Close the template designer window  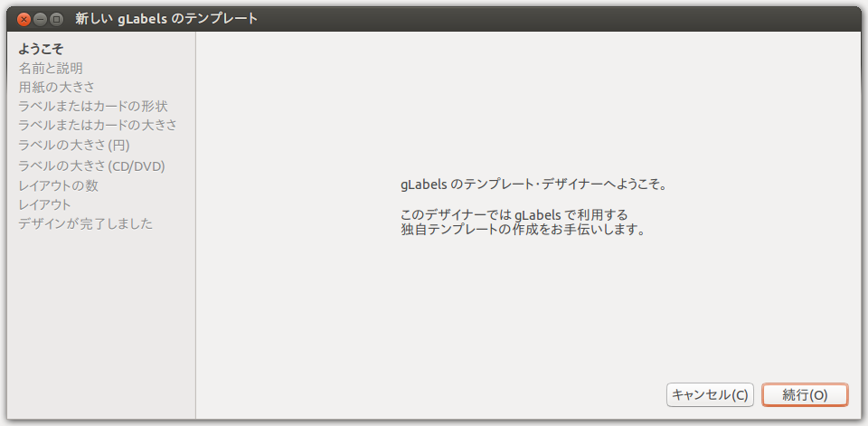(x=24, y=19)
